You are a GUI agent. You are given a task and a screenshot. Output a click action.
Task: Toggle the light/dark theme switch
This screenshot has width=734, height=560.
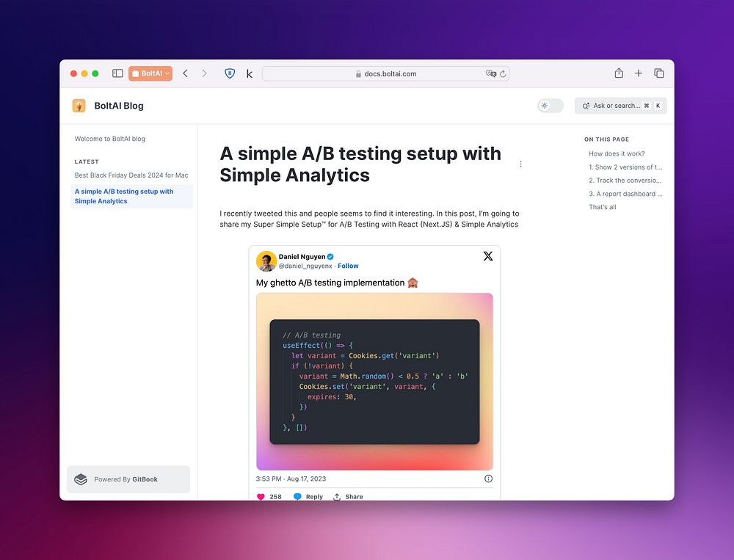(550, 106)
